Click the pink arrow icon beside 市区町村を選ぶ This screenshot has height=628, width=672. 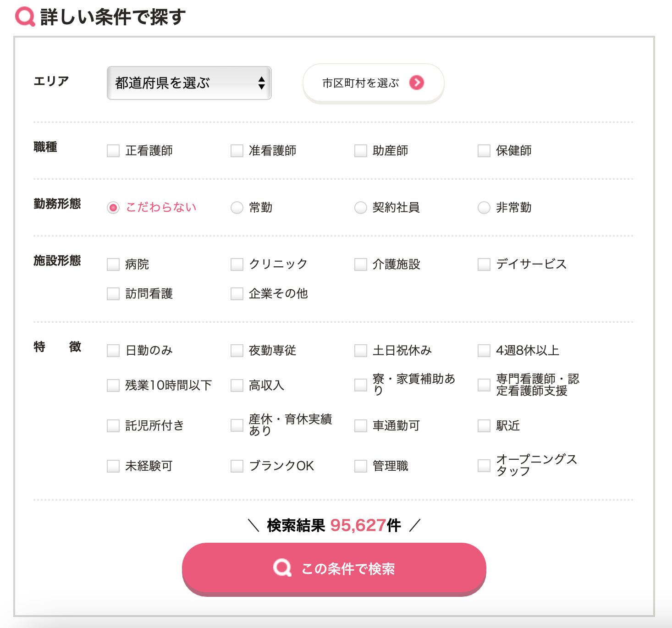coord(416,83)
